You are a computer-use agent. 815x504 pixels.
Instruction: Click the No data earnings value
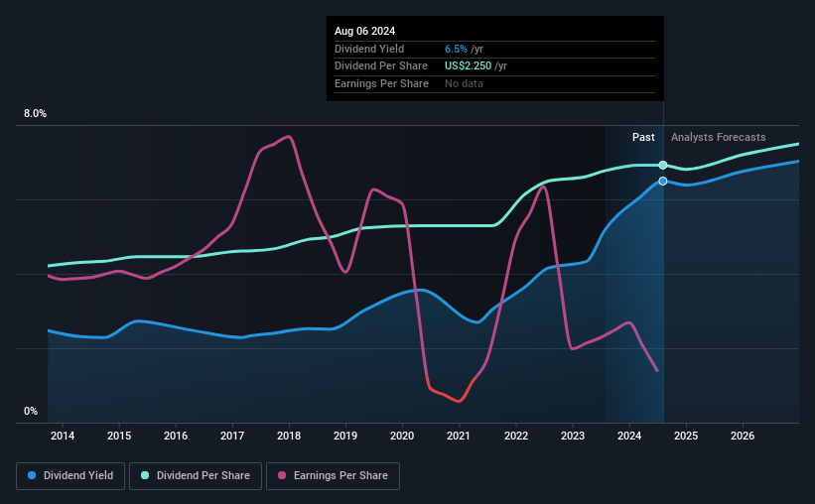pyautogui.click(x=464, y=83)
